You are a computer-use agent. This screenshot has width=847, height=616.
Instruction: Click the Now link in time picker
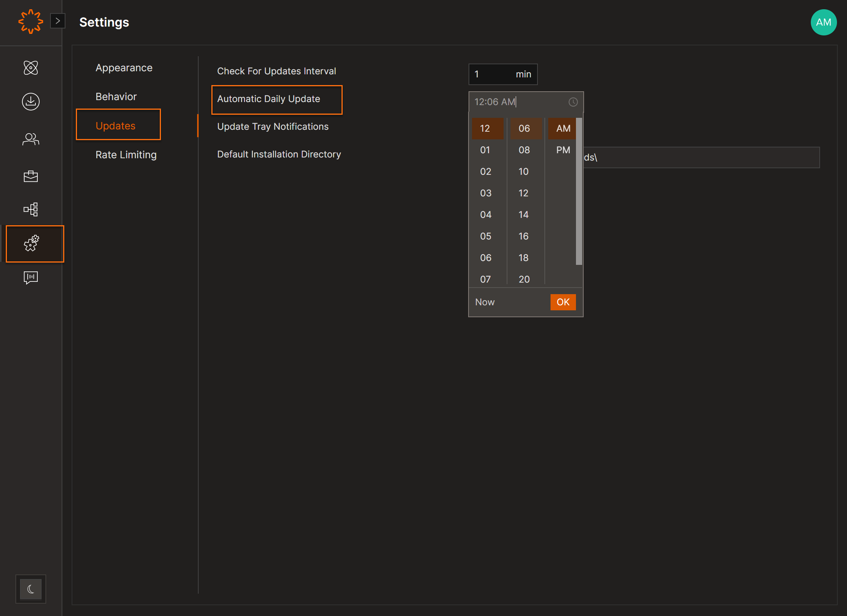coord(485,302)
